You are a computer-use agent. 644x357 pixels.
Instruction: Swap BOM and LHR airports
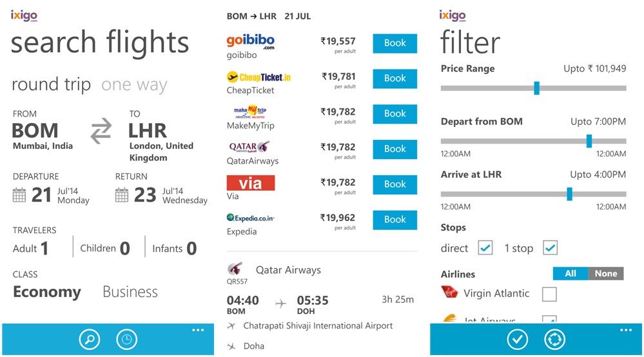pos(101,131)
